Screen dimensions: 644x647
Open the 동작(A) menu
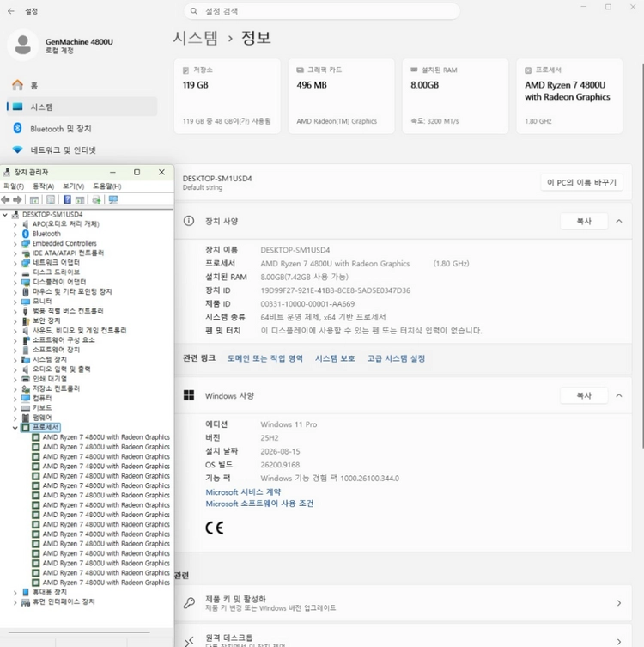[x=43, y=186]
